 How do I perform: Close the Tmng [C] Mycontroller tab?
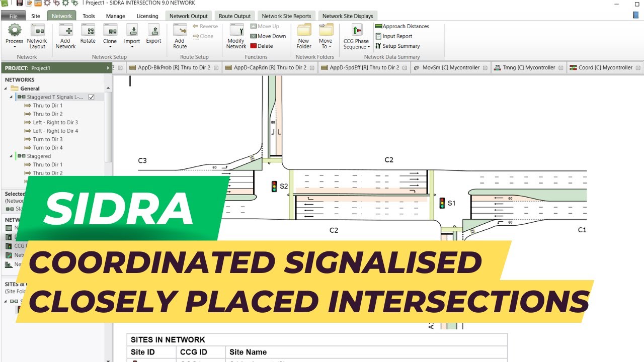[x=560, y=68]
